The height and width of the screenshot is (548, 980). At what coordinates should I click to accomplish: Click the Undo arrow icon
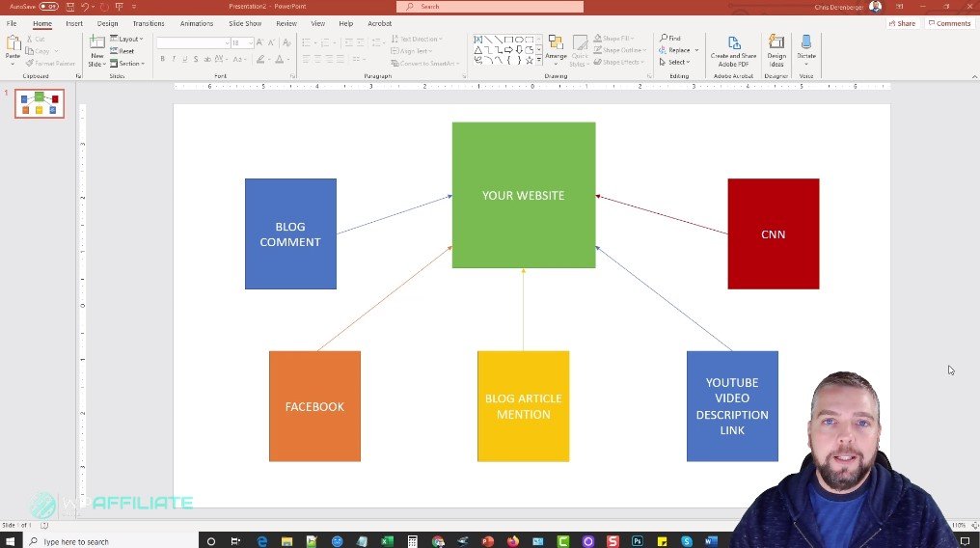pos(85,7)
